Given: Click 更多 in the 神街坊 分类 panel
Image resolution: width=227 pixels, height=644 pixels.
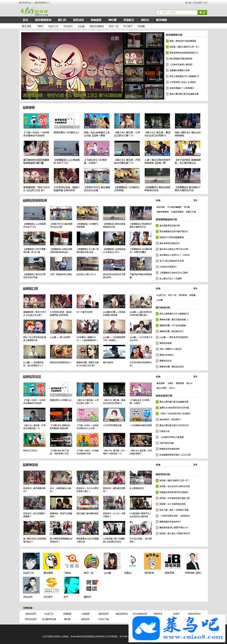Looking at the screenshot, I should [x=195, y=465].
